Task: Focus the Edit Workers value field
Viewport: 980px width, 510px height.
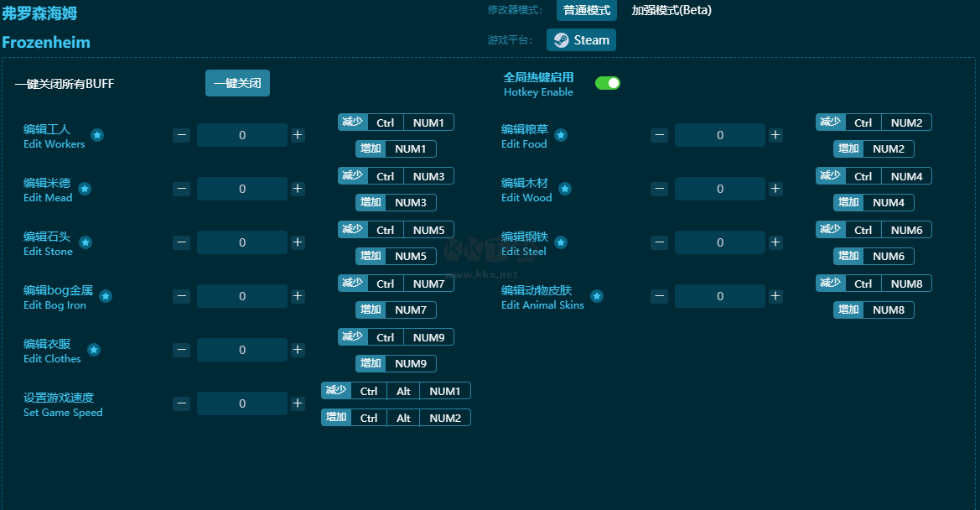Action: (242, 135)
